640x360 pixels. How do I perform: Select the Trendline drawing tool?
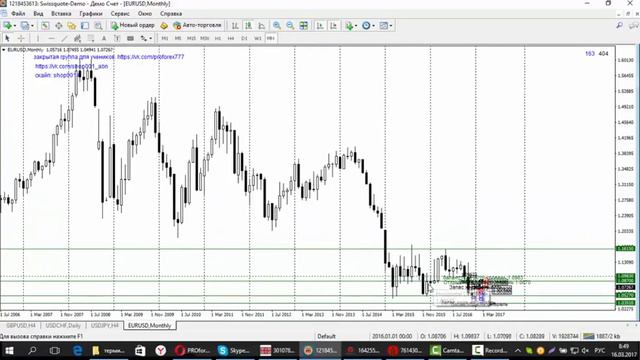point(64,38)
